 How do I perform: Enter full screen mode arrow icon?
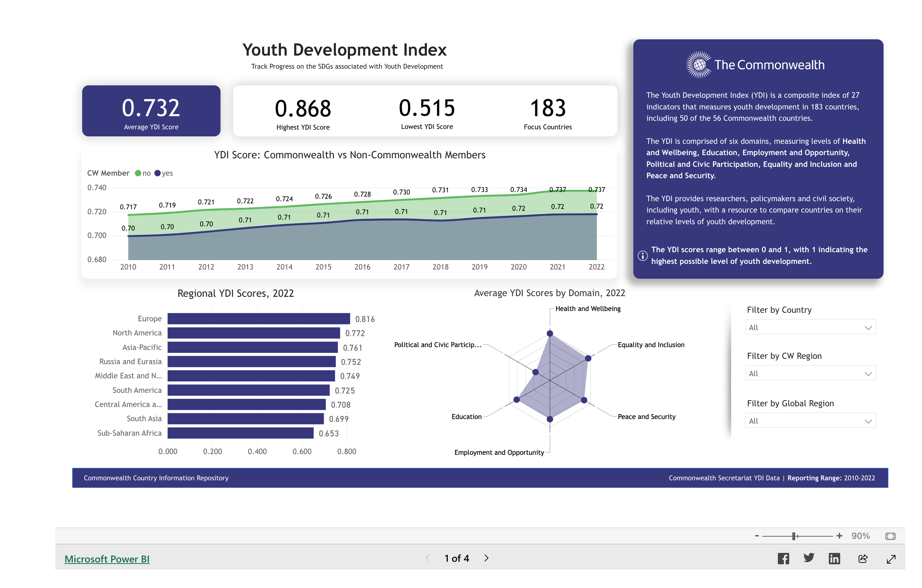coord(891,559)
